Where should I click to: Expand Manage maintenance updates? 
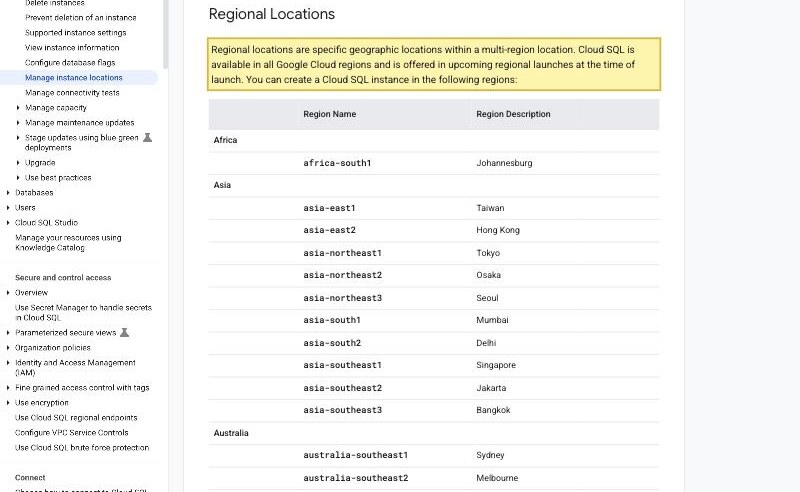[x=18, y=122]
